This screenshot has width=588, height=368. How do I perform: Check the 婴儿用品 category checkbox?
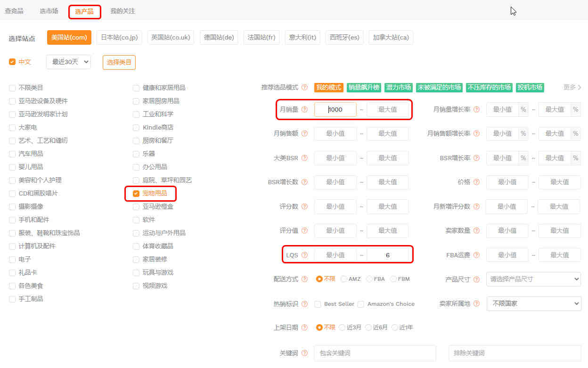pyautogui.click(x=12, y=167)
